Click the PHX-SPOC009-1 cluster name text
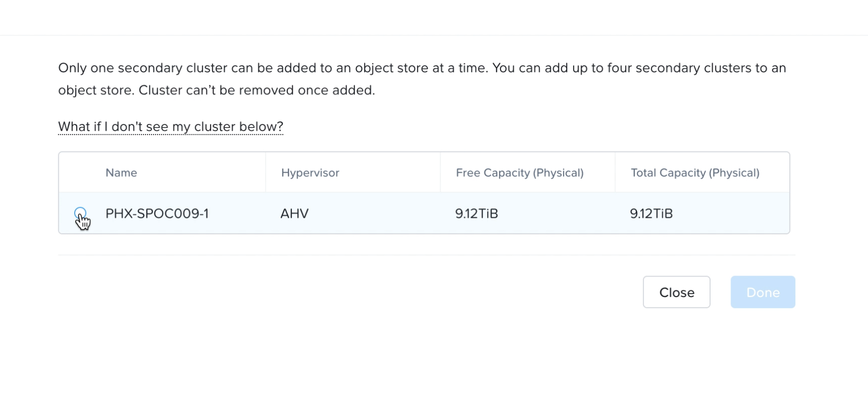Viewport: 868px width, 415px height. [157, 214]
